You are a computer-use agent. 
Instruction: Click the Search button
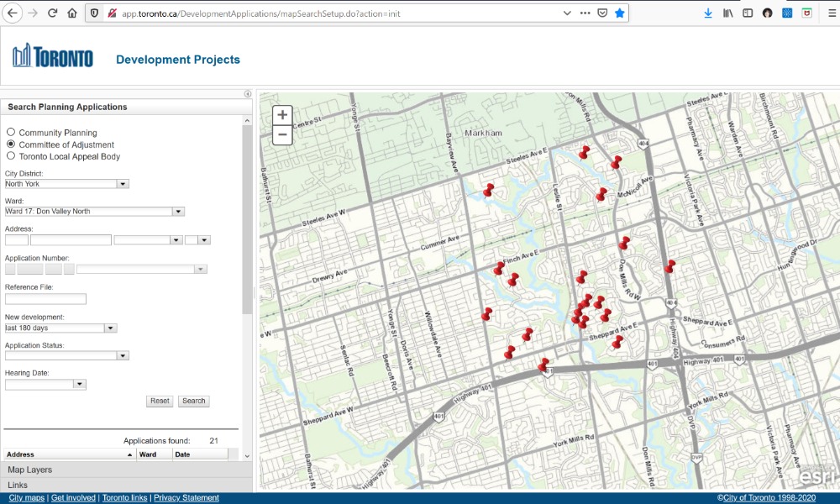click(x=194, y=401)
